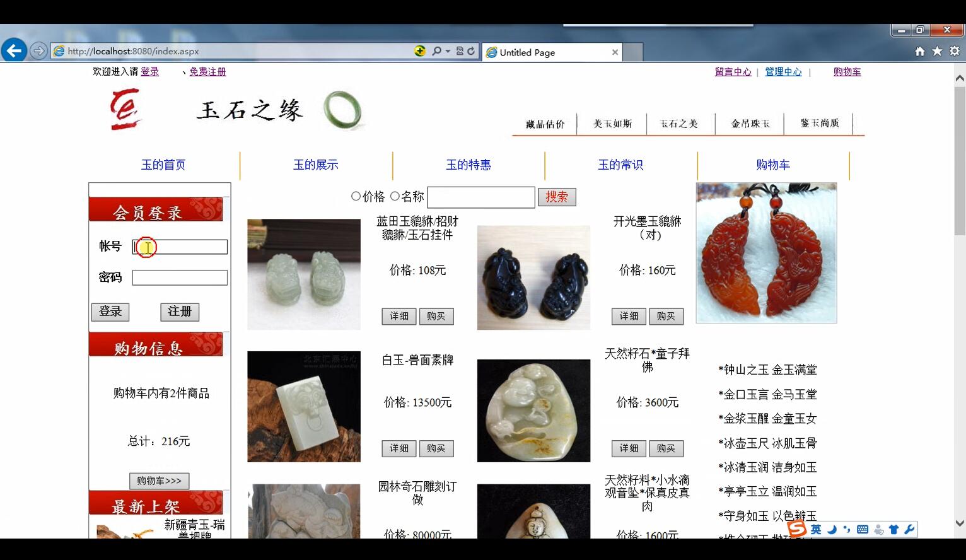The height and width of the screenshot is (560, 966).
Task: Click the green jade 貔貅 product image
Action: [304, 274]
